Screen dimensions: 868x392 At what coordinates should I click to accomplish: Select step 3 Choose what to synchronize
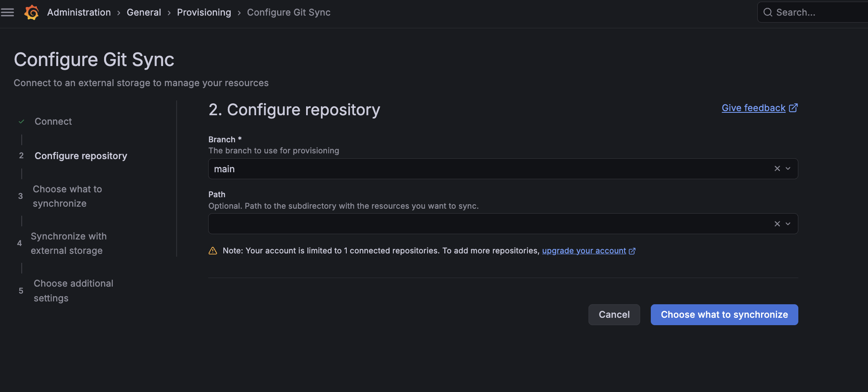[x=67, y=196]
